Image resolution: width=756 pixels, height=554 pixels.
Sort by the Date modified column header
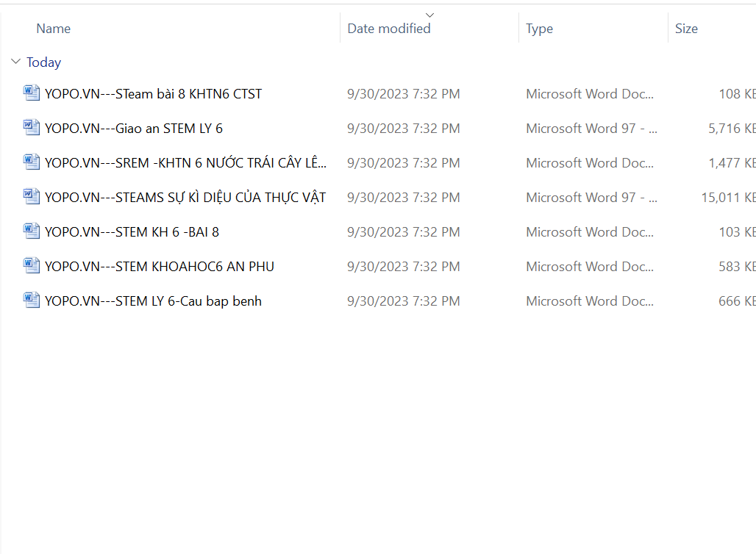click(389, 29)
